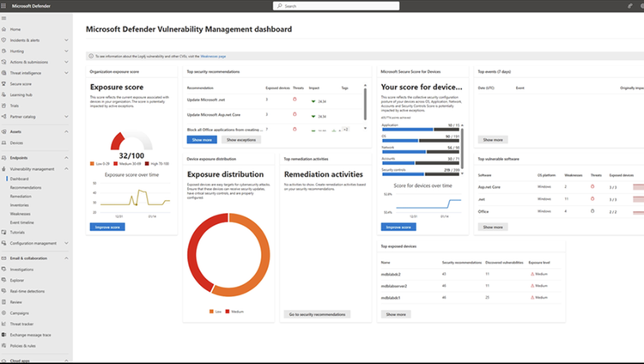
Task: Click Show more under Top exposed devices
Action: 396,314
